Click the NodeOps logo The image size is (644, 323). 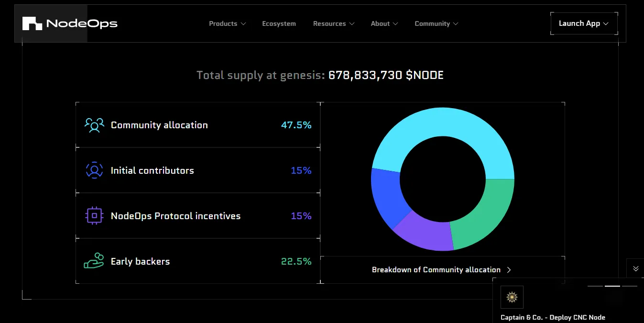pyautogui.click(x=70, y=23)
